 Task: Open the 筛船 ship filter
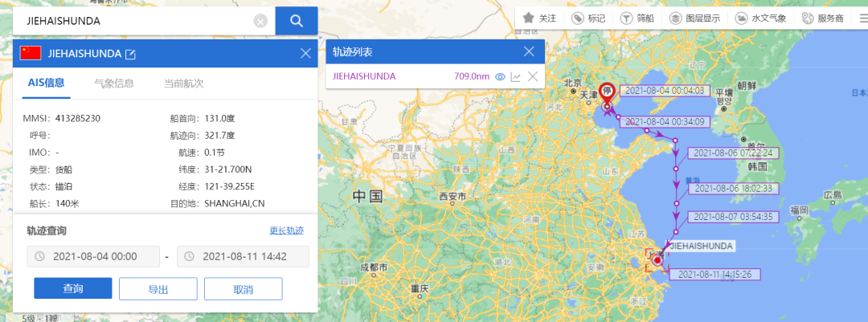(627, 18)
